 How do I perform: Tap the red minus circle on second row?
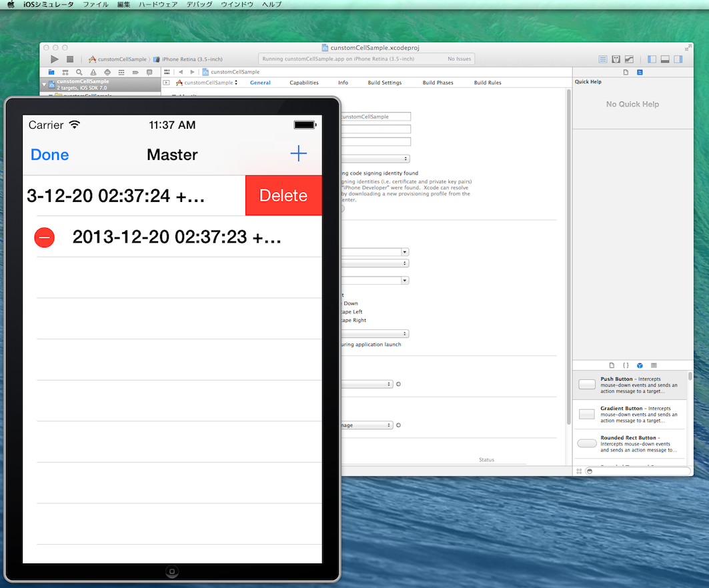[44, 237]
